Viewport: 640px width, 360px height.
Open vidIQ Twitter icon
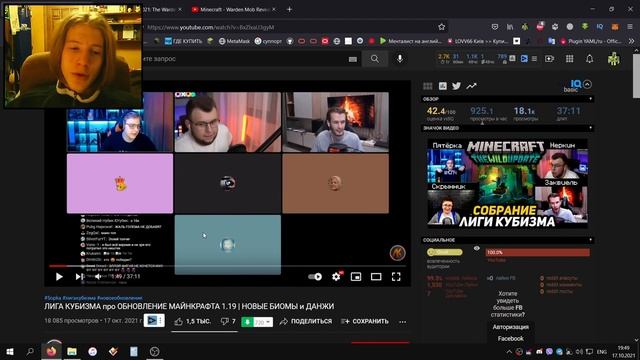click(457, 86)
